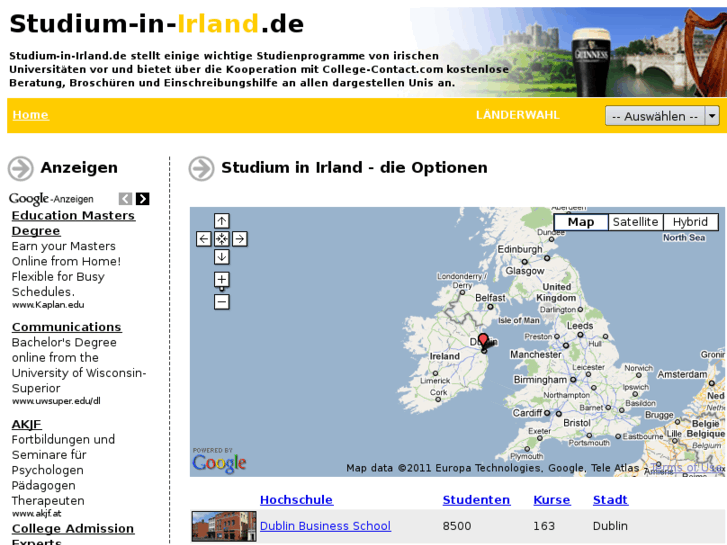The width and height of the screenshot is (727, 545).
Task: Open the AKJF ad link
Action: click(x=26, y=424)
